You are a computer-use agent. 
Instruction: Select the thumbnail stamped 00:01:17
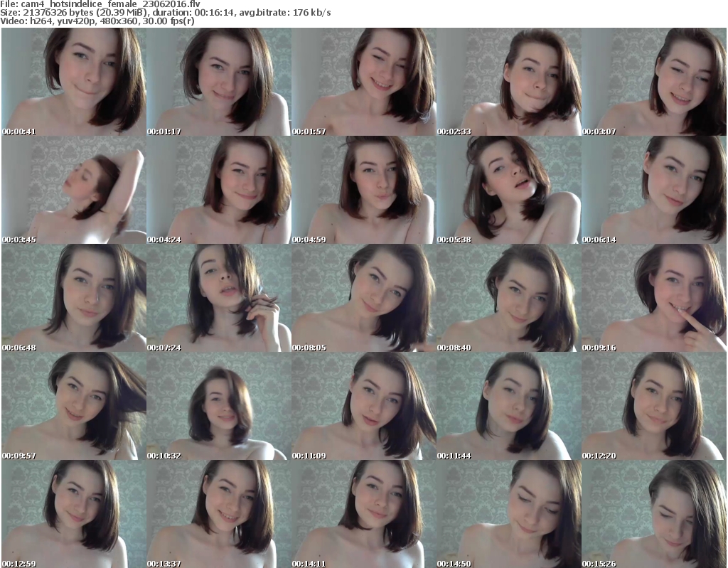(219, 82)
